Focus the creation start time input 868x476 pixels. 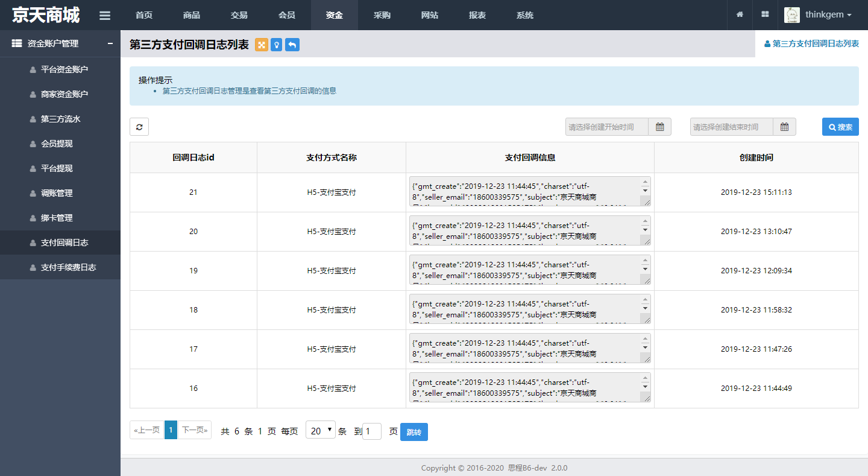607,127
